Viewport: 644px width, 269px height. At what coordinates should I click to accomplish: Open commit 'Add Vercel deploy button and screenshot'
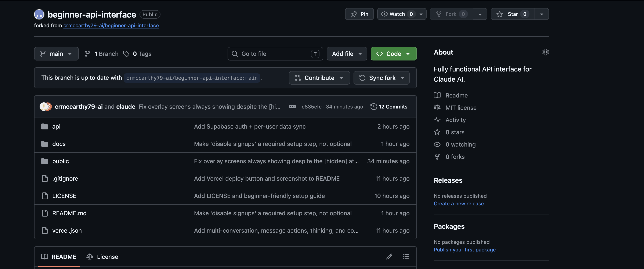[267, 178]
